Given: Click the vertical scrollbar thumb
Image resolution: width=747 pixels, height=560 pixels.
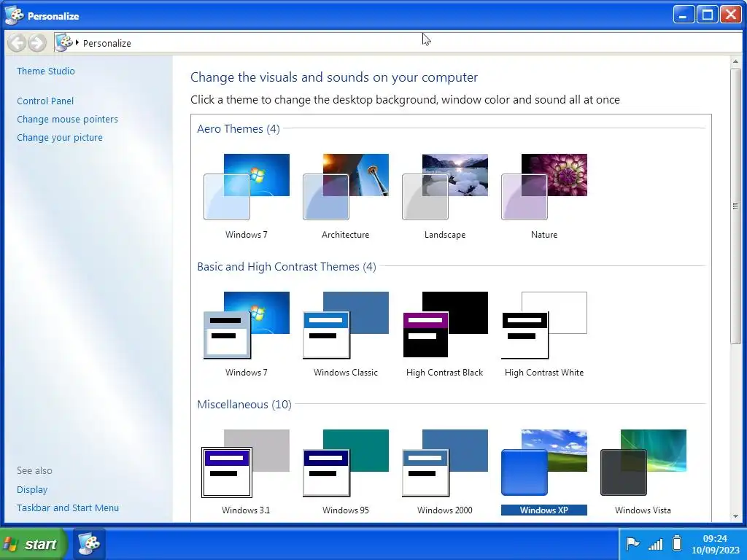Looking at the screenshot, I should coord(735,206).
